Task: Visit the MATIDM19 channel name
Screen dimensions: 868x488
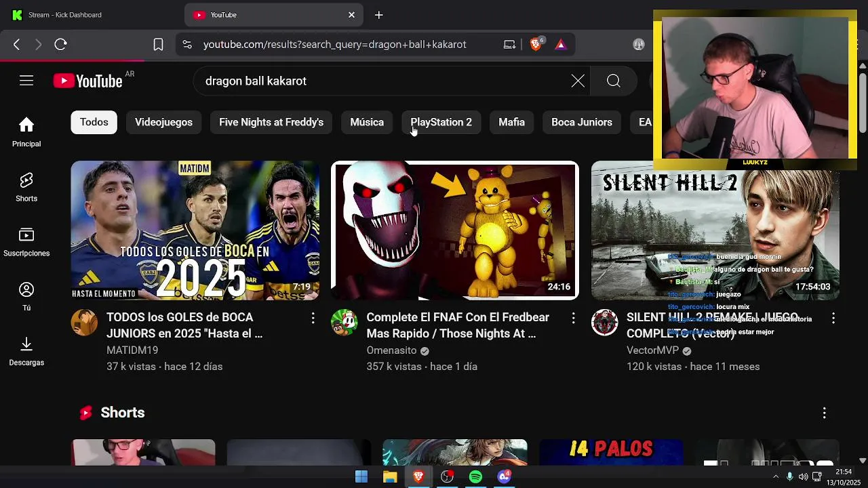Action: [x=132, y=350]
